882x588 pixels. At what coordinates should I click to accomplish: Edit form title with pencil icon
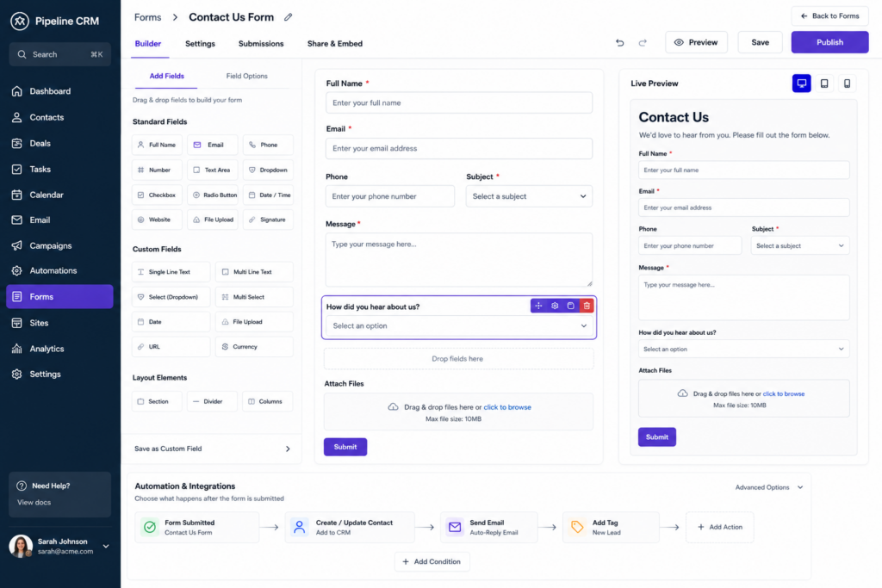[288, 17]
